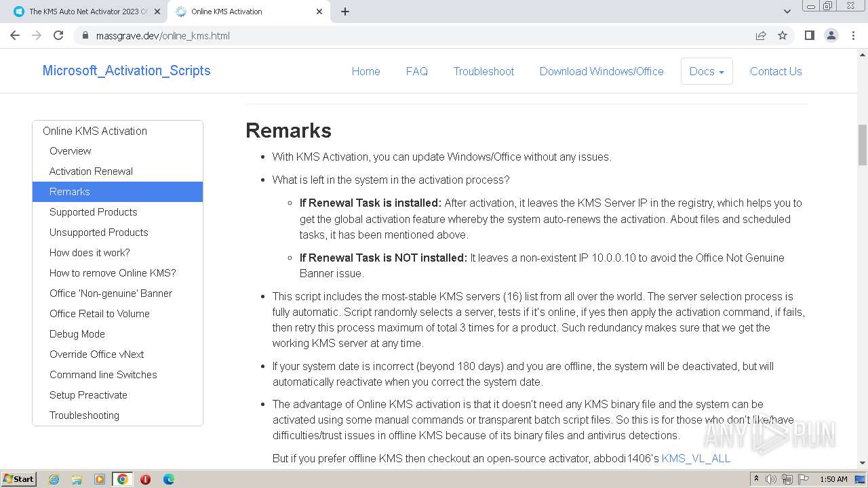This screenshot has height=488, width=868.
Task: Open the Chrome profile avatar menu
Action: 831,35
